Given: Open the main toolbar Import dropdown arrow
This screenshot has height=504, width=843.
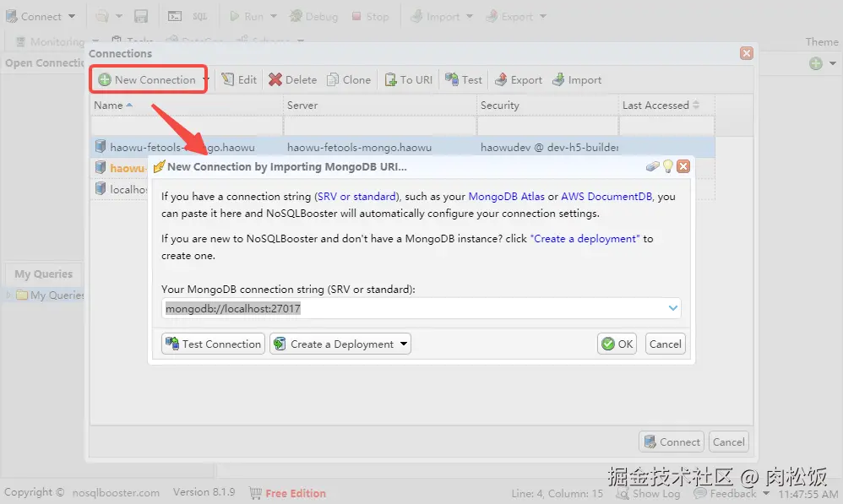Looking at the screenshot, I should point(470,17).
